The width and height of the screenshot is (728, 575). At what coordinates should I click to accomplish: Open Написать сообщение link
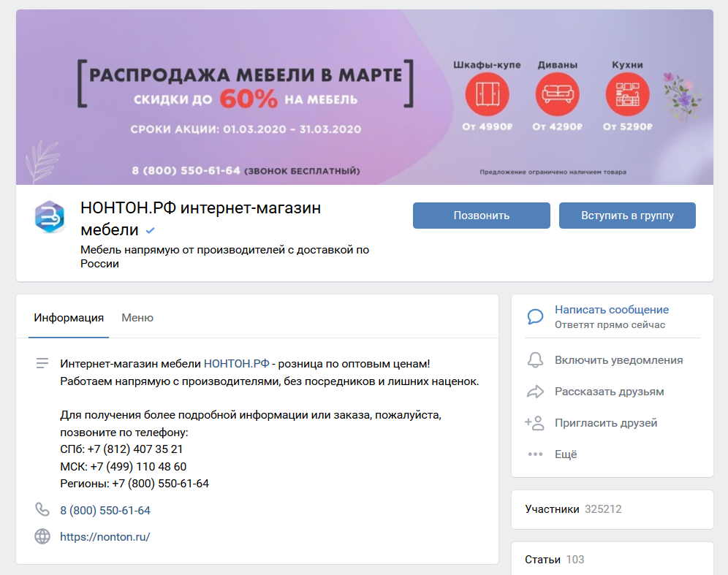(612, 310)
